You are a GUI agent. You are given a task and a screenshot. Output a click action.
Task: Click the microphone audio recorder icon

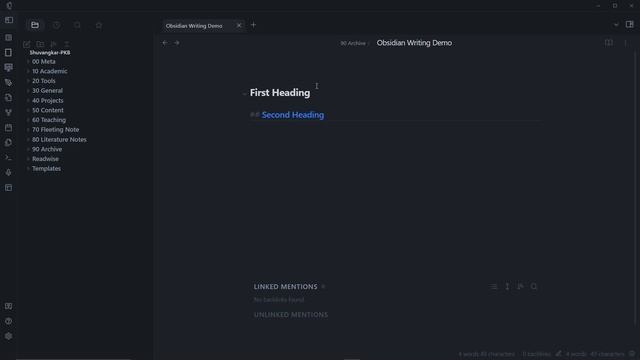9,173
